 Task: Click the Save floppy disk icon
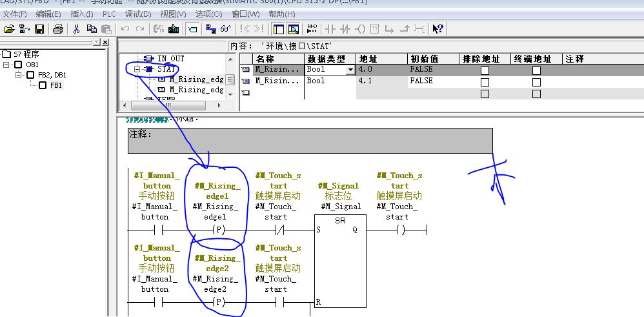pos(39,29)
